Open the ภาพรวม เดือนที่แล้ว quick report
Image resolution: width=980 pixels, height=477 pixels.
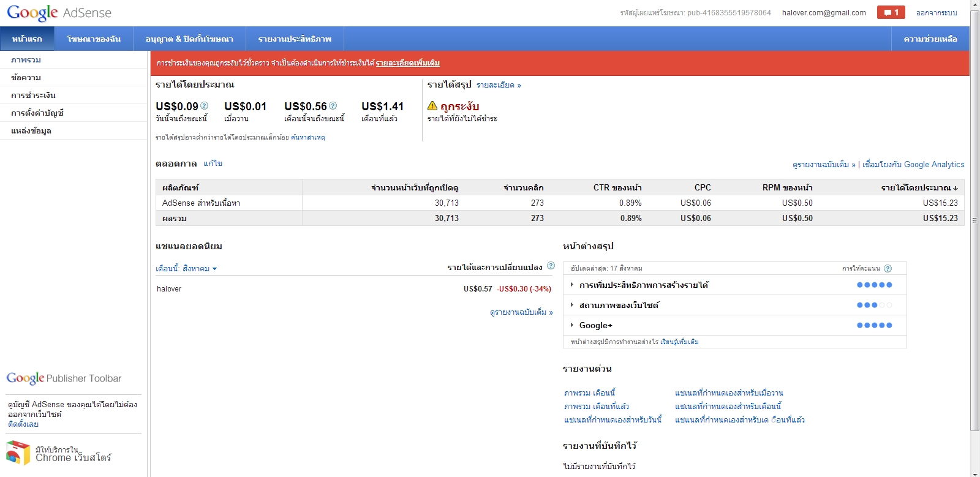(x=597, y=407)
